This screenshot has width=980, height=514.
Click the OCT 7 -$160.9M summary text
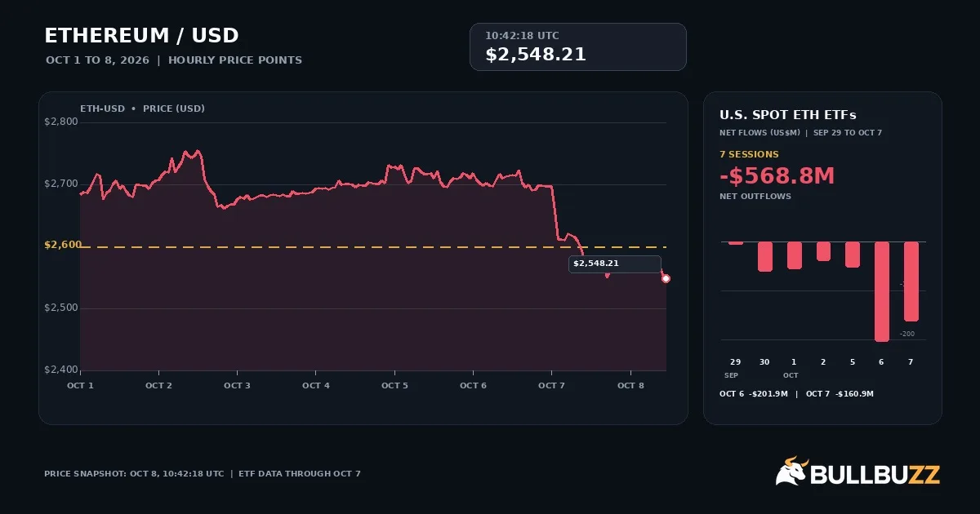point(840,394)
